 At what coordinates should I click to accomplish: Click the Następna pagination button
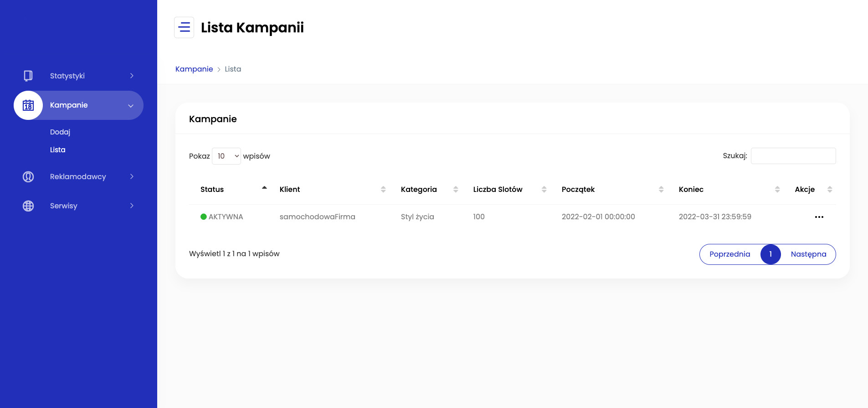coord(808,254)
